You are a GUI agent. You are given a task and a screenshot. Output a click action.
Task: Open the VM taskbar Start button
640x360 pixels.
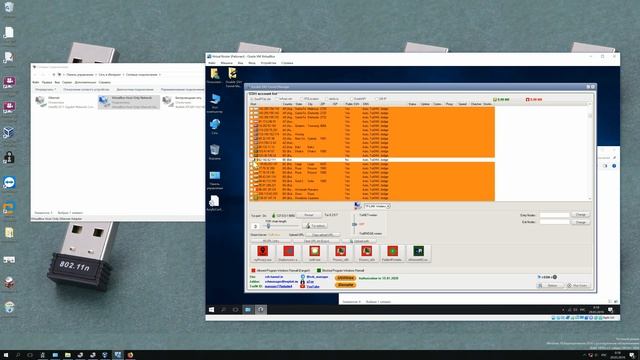(x=211, y=310)
